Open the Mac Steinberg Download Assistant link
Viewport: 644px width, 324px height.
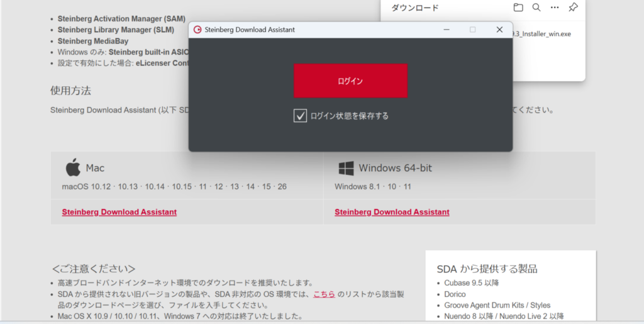119,212
